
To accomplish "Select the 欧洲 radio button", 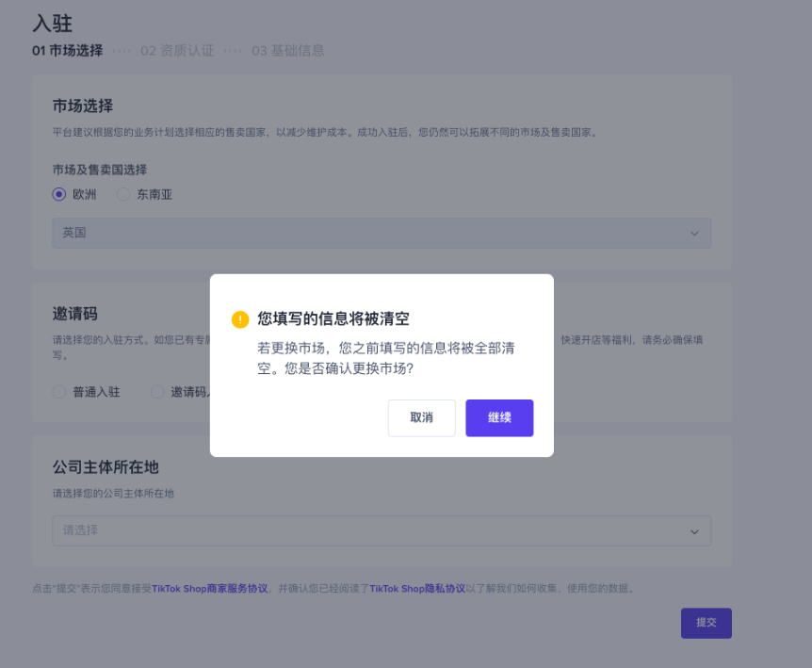I will 59,195.
